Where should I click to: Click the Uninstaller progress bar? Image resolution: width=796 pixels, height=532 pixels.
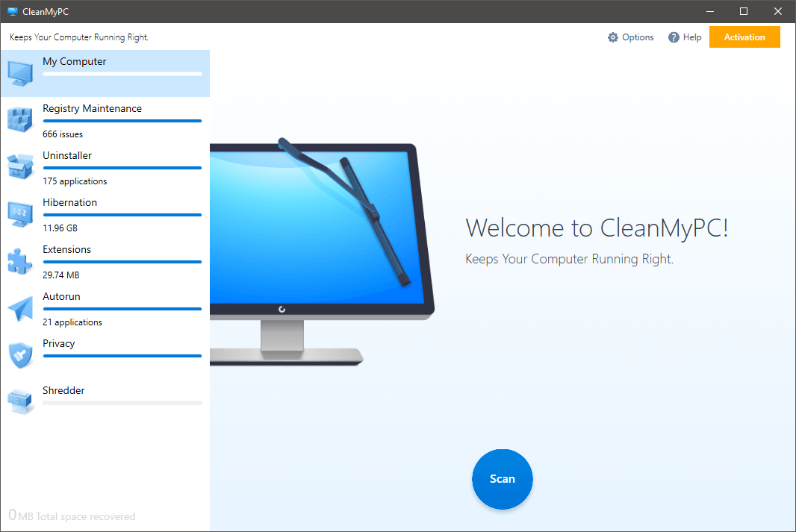coord(122,168)
